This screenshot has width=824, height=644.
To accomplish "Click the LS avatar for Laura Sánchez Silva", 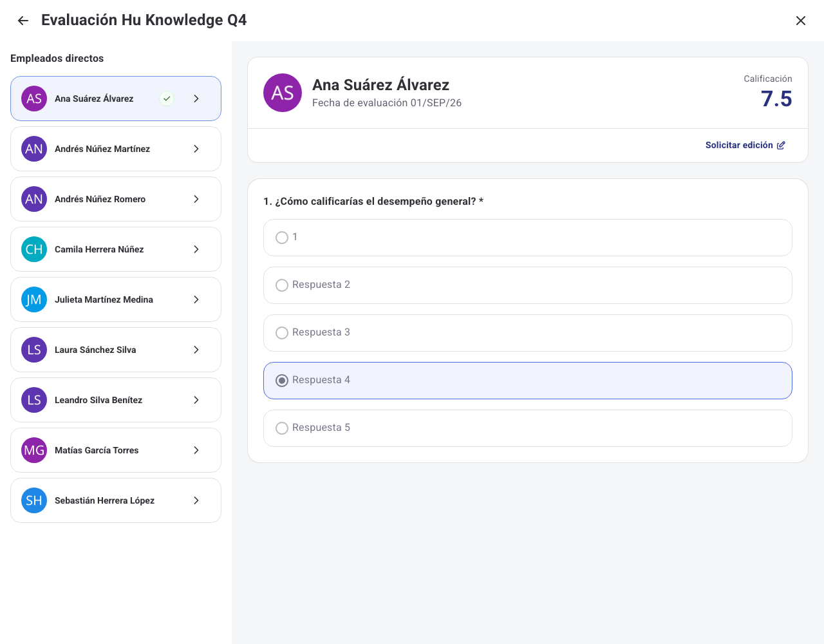I will tap(34, 350).
